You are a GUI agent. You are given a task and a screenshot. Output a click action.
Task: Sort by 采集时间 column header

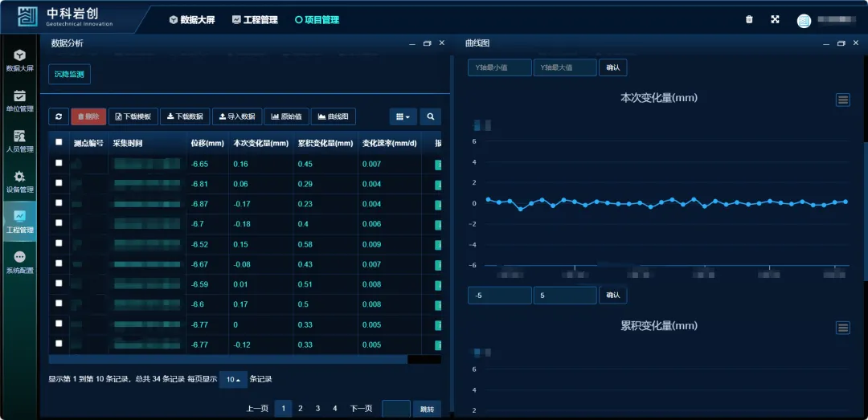[x=148, y=143]
